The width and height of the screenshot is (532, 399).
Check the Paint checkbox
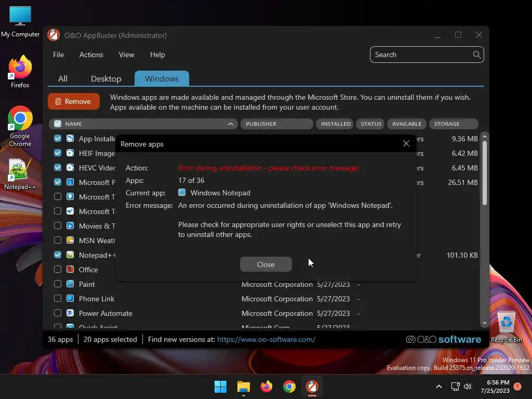pos(58,284)
